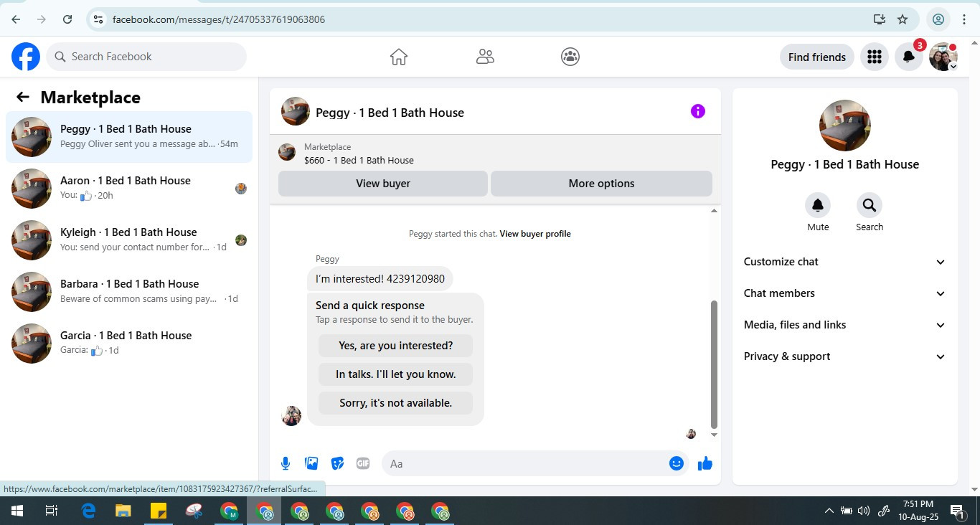Open the account profile picture menu
This screenshot has height=525, width=980.
point(943,57)
